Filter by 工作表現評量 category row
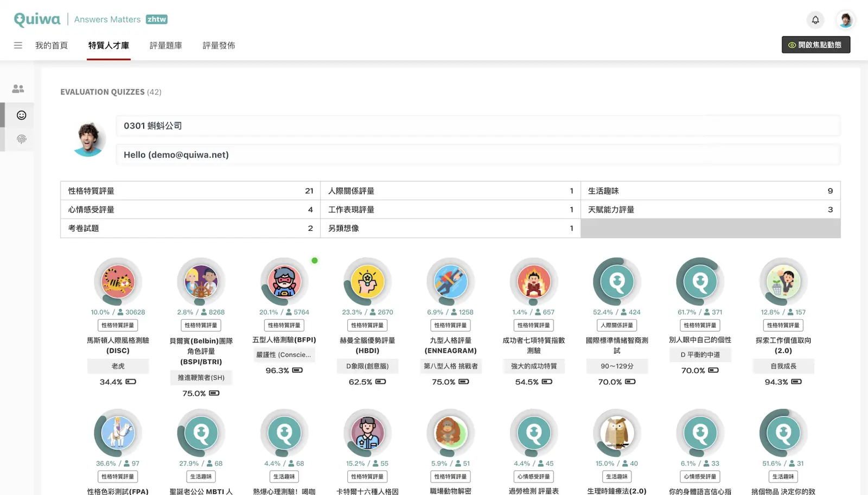Viewport: 868px width, 495px height. click(x=450, y=210)
